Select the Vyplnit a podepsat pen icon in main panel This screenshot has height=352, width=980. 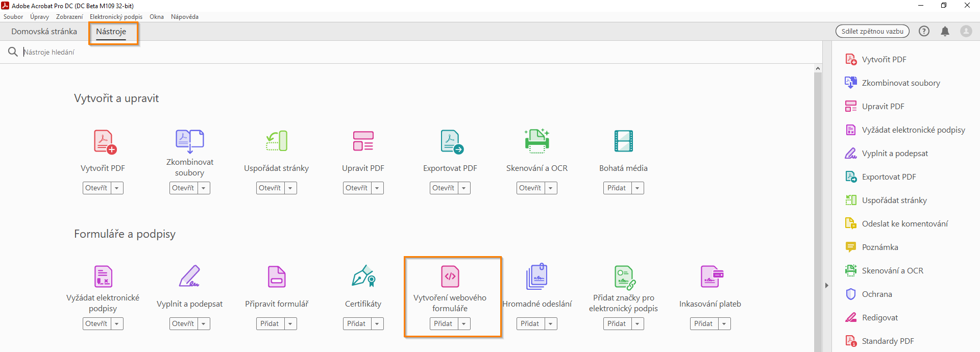189,276
